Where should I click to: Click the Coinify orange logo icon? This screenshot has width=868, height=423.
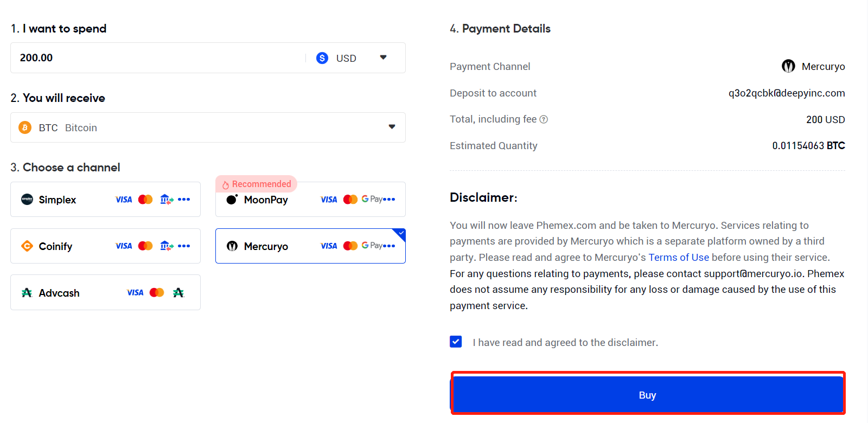(x=27, y=246)
